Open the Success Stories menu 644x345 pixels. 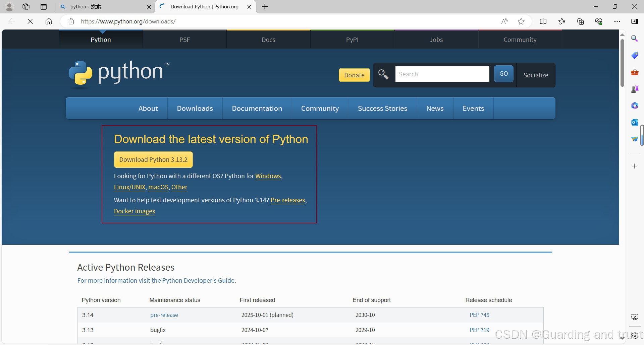[382, 109]
